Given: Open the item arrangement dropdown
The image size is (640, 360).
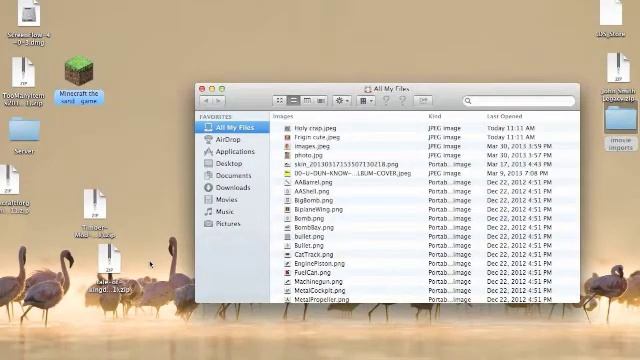Looking at the screenshot, I should pyautogui.click(x=366, y=100).
